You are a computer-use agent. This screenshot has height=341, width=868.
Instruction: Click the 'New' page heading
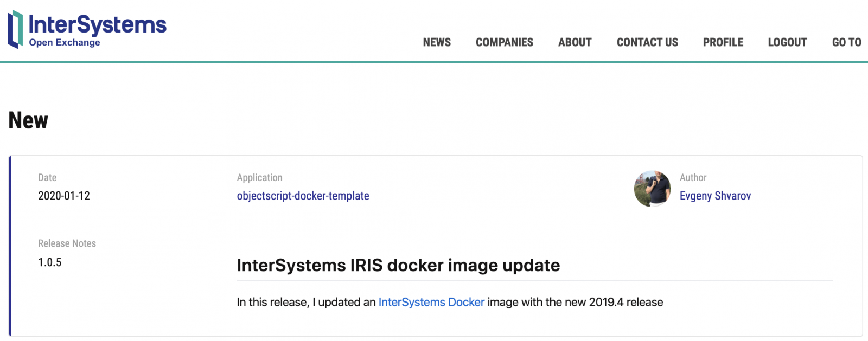pos(28,120)
